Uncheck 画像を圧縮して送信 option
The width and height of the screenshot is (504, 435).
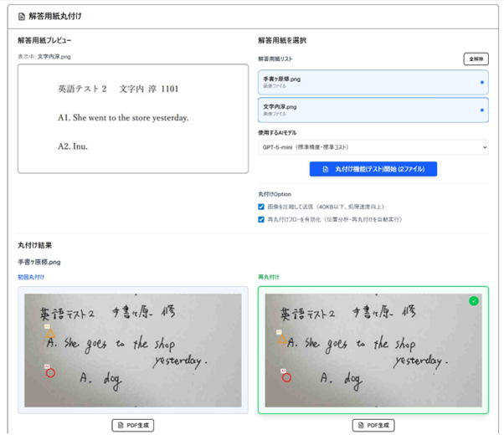[261, 207]
